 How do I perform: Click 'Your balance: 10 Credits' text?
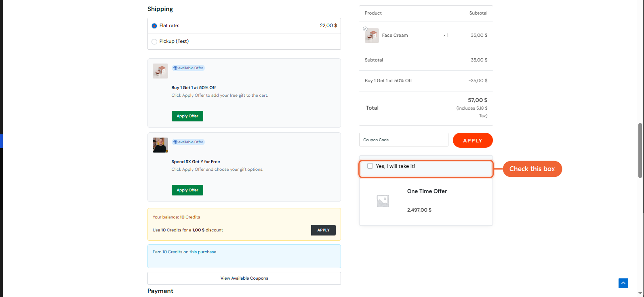tap(176, 217)
